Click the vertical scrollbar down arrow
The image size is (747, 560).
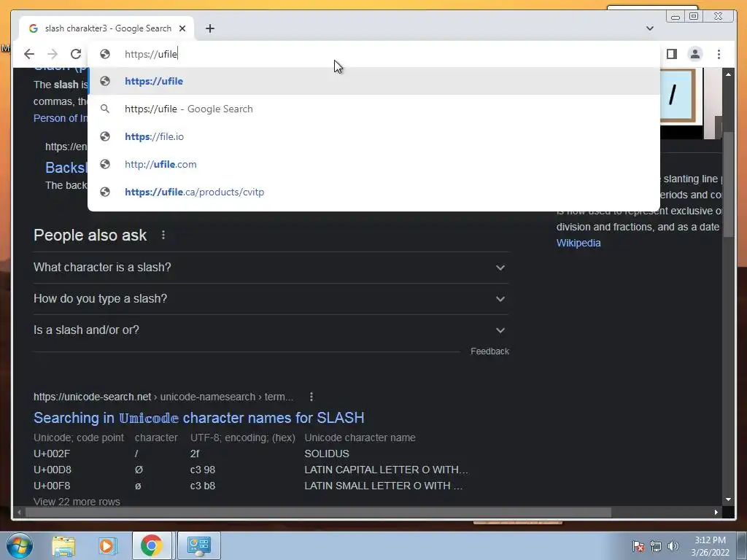pyautogui.click(x=728, y=499)
